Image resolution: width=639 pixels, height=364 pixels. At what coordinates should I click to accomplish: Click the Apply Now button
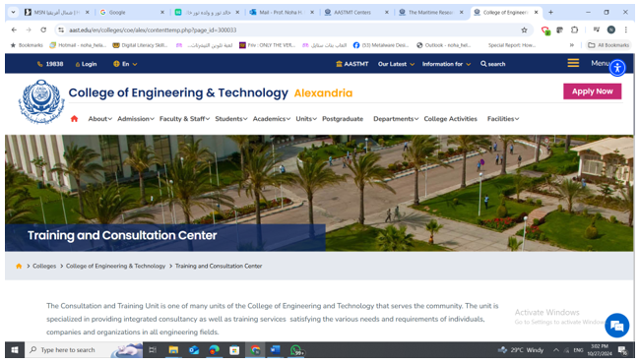coord(592,91)
